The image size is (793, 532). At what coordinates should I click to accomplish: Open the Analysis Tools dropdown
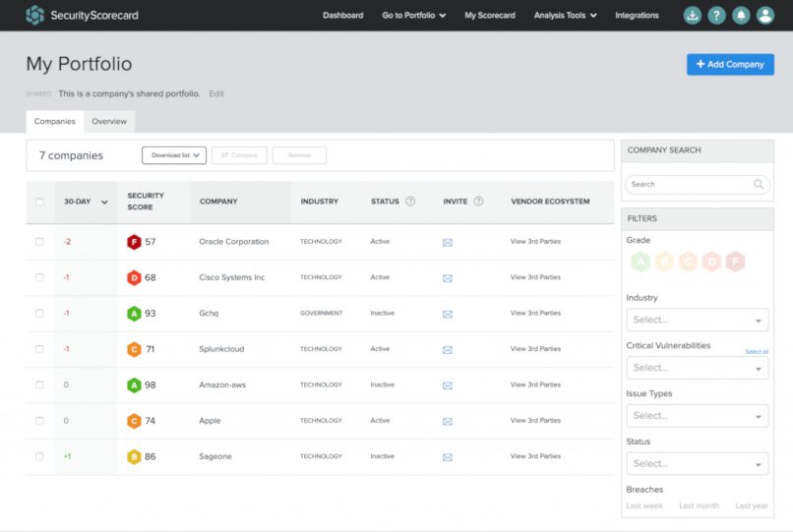click(x=565, y=15)
